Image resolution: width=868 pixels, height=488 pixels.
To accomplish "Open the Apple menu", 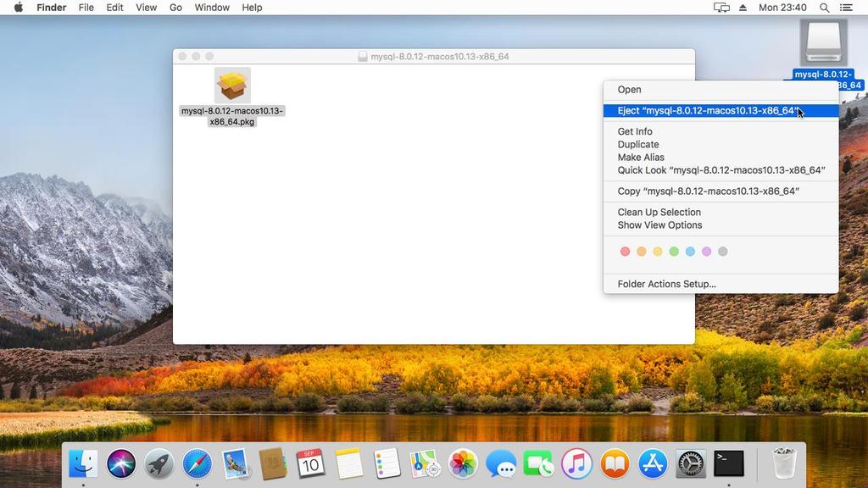I will point(19,7).
